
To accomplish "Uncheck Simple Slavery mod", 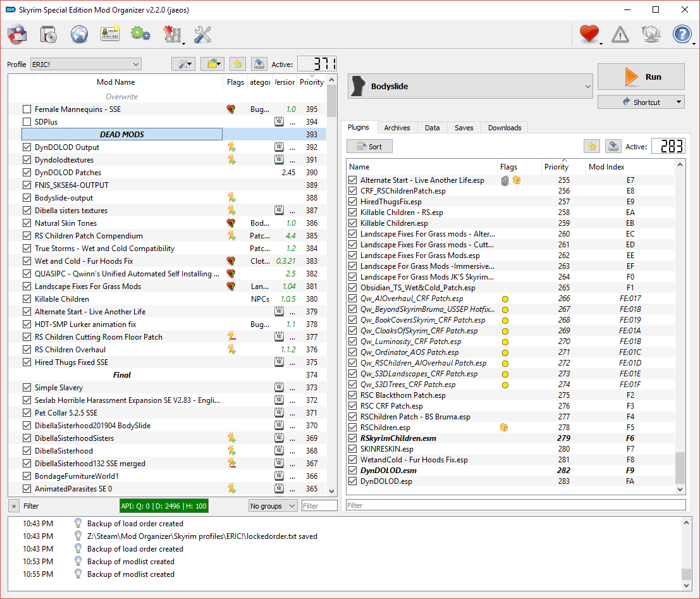I will click(x=27, y=387).
